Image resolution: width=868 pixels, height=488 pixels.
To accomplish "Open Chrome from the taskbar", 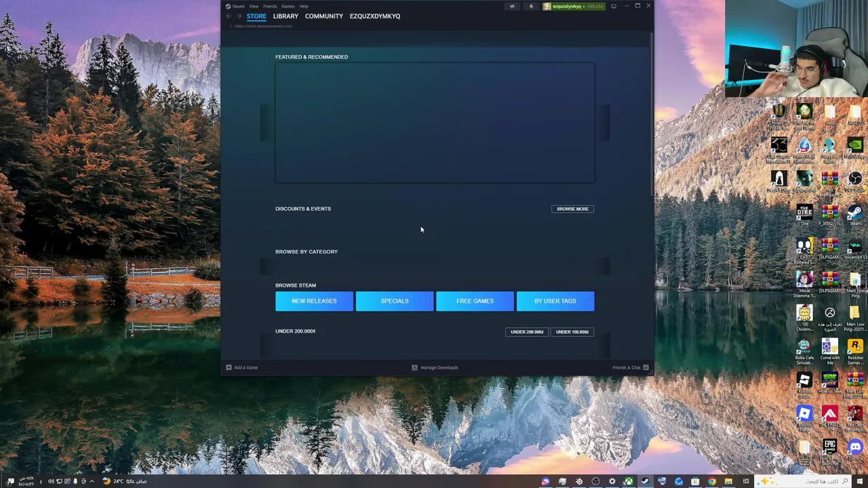I will tap(711, 481).
